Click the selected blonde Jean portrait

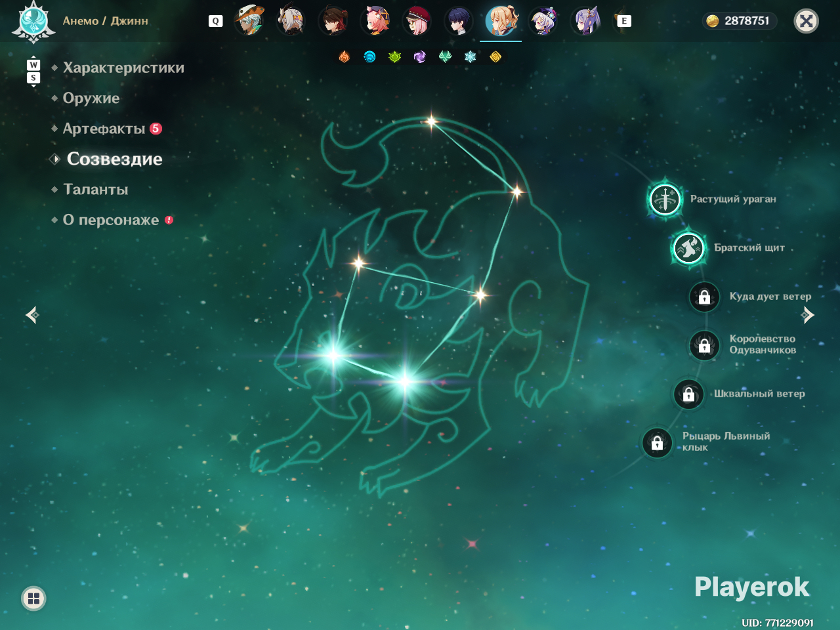[501, 20]
